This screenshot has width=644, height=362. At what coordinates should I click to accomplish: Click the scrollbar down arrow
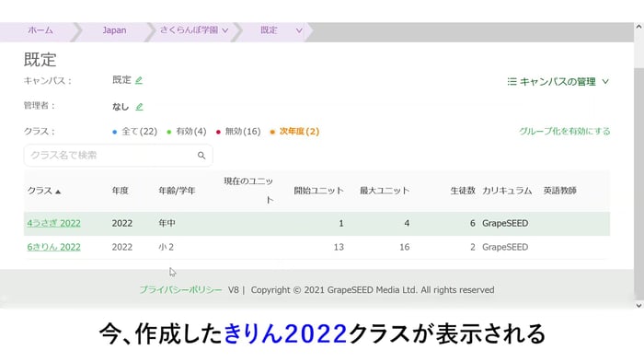638,305
